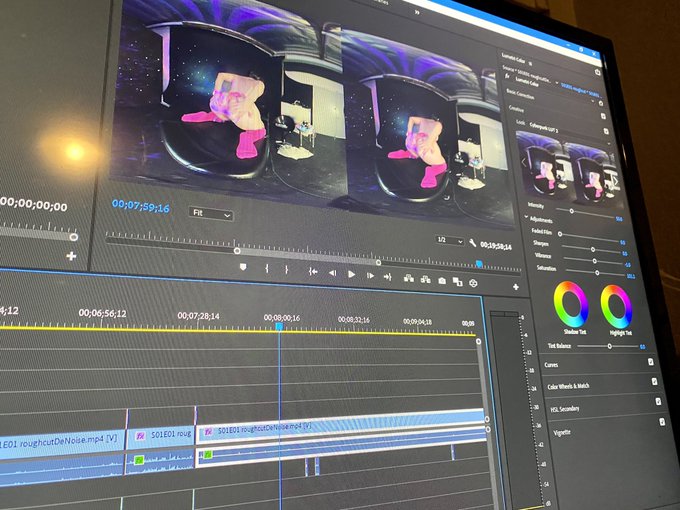Click the timeline playhead marker
The image size is (680, 510).
279,326
